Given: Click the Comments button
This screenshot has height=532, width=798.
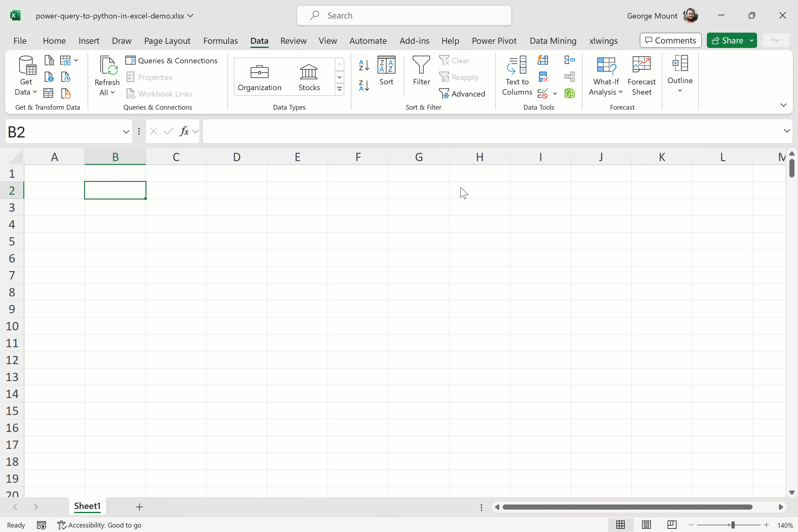Looking at the screenshot, I should (670, 40).
